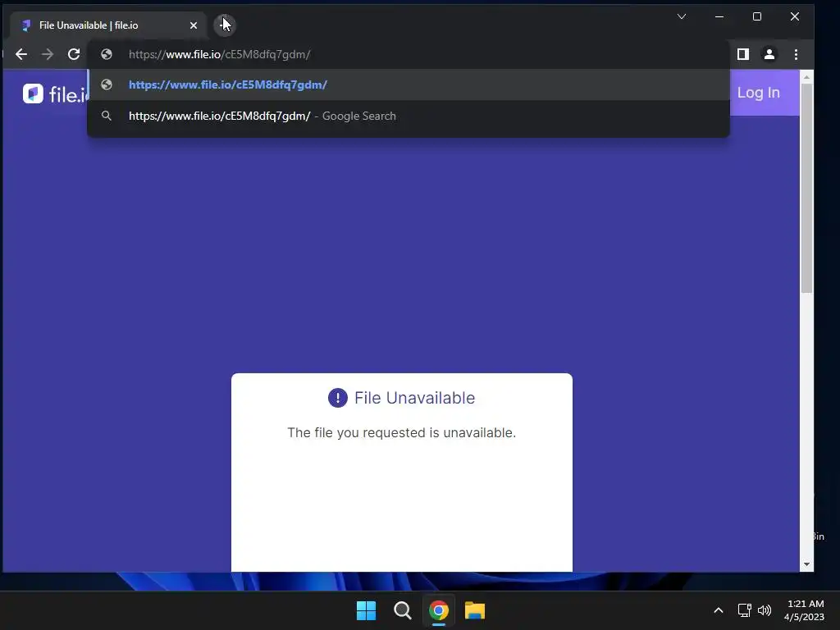The width and height of the screenshot is (840, 630).
Task: Open File Explorer from the taskbar
Action: tap(475, 610)
